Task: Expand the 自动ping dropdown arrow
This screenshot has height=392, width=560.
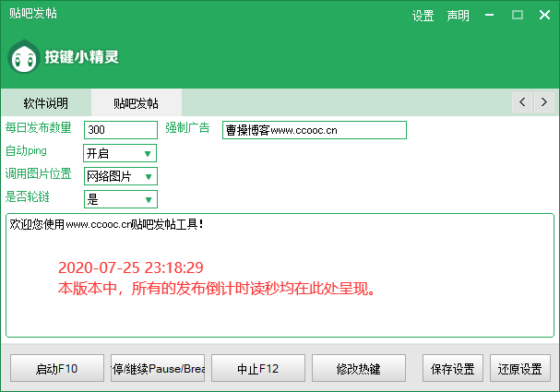Action: pyautogui.click(x=148, y=154)
